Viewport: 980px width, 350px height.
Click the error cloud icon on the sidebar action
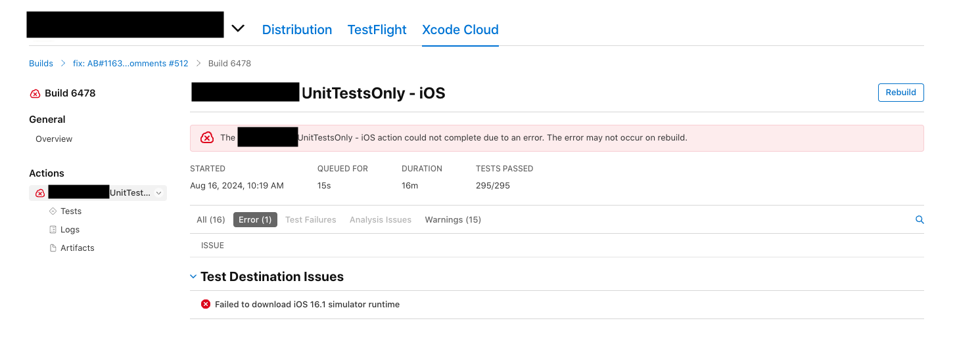click(40, 193)
